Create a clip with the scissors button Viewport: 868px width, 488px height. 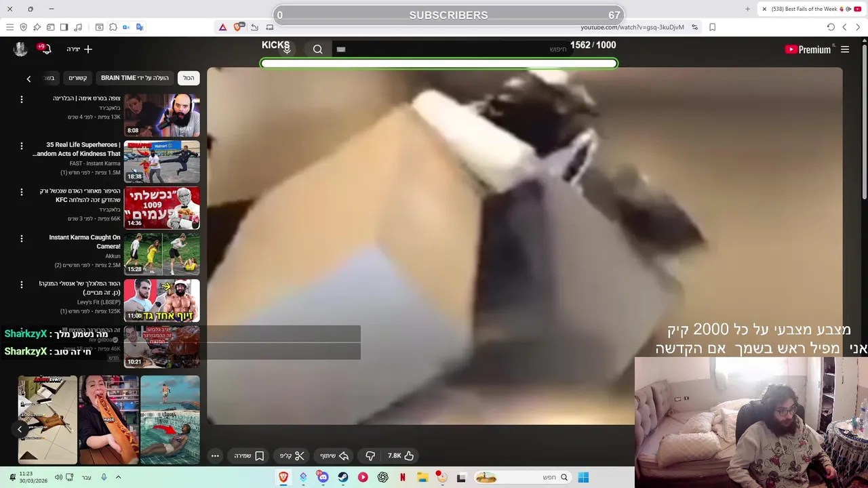(x=292, y=455)
